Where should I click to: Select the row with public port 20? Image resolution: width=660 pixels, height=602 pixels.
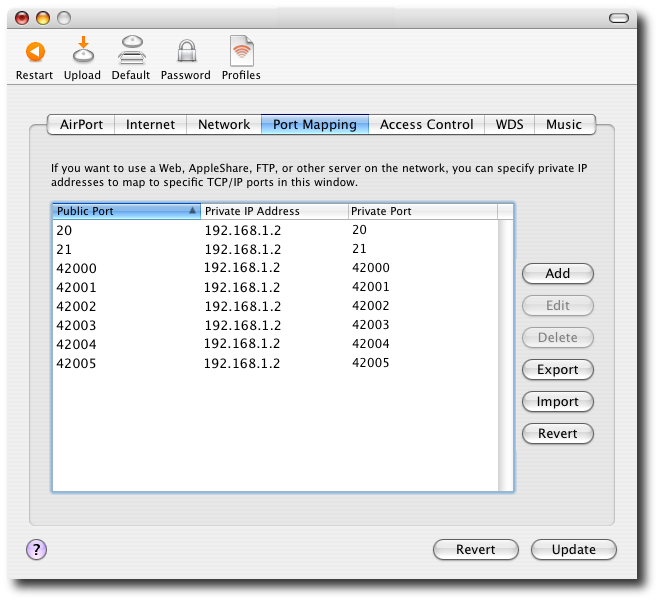275,230
